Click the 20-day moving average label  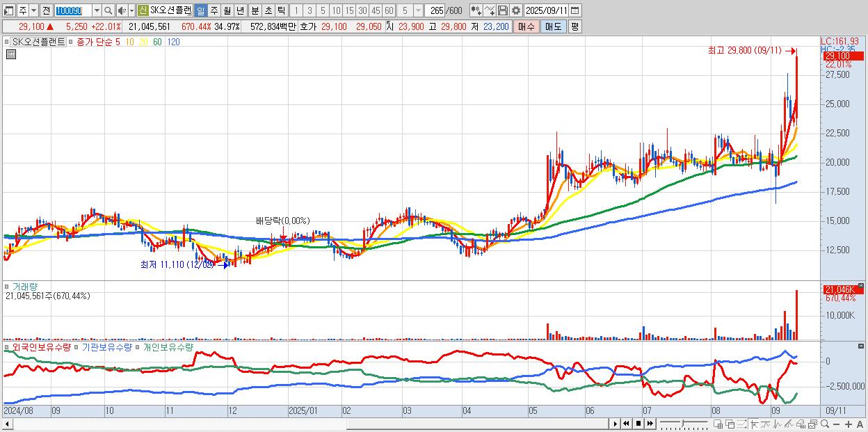point(143,42)
